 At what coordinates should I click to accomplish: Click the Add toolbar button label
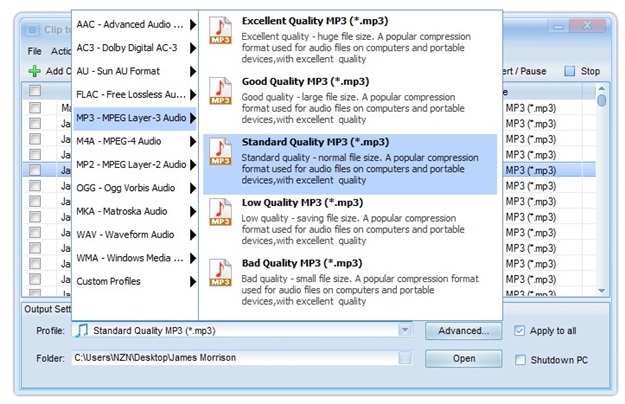click(58, 71)
